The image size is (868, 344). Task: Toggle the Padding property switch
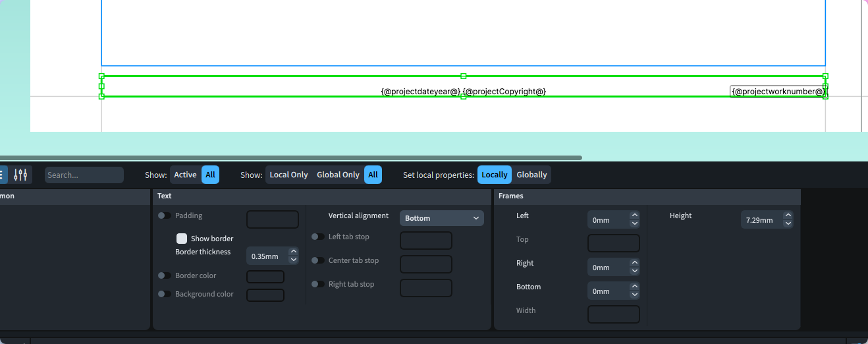(165, 215)
